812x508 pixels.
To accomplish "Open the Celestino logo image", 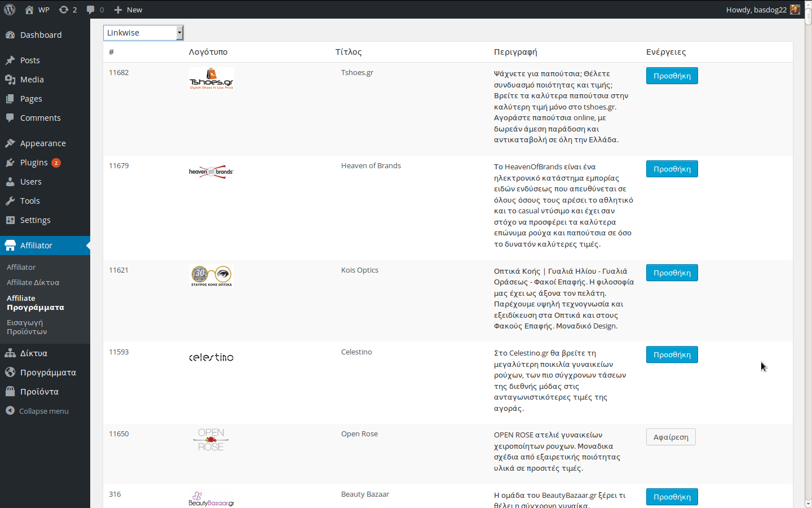I will 211,357.
